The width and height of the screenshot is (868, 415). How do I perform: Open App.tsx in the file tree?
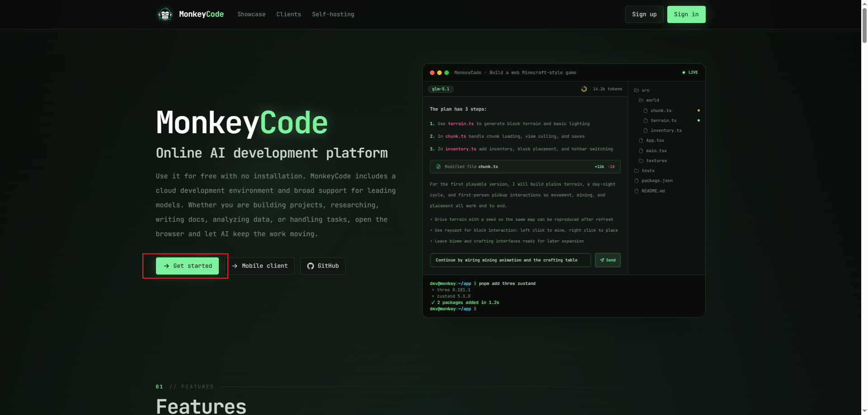pyautogui.click(x=655, y=140)
